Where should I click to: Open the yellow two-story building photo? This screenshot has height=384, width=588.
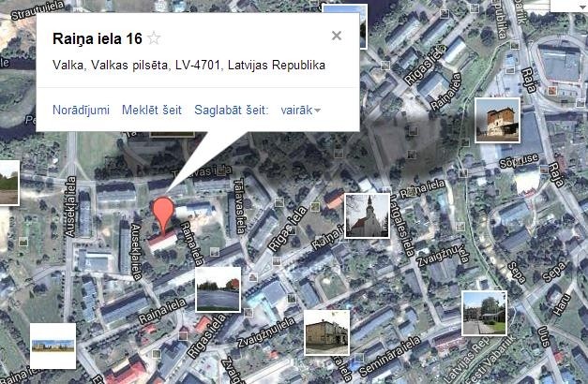tap(326, 332)
